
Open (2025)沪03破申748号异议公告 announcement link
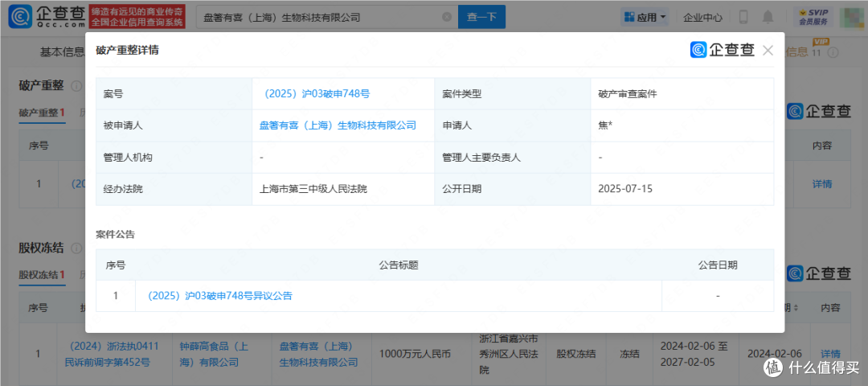pyautogui.click(x=218, y=296)
